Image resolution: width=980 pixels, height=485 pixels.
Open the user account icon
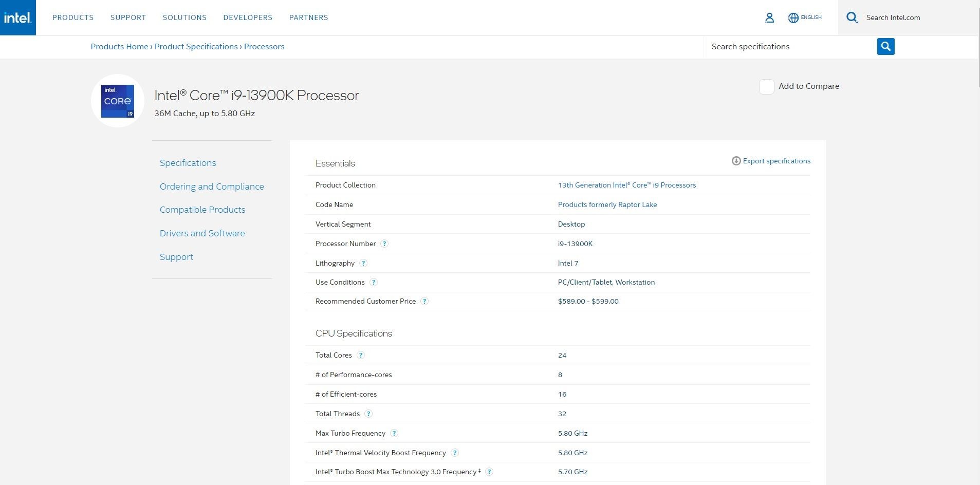click(769, 17)
